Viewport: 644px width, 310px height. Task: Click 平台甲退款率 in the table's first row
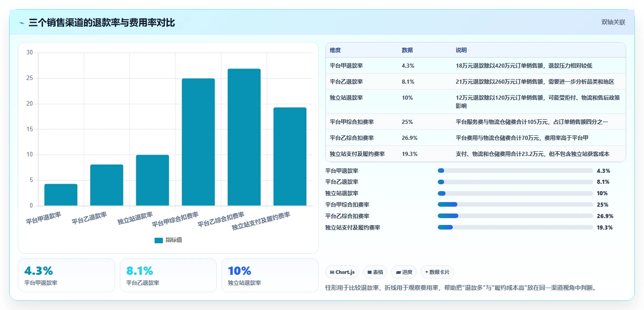pos(346,66)
